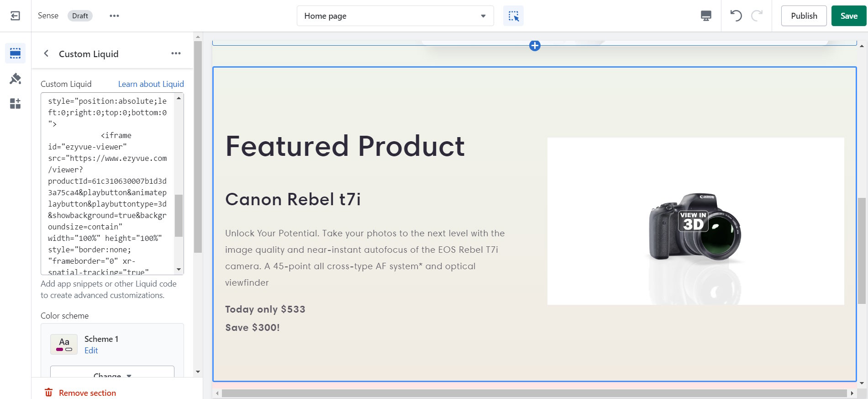Click the Unlock Your Potential description paragraph
The image size is (868, 399).
(365, 258)
